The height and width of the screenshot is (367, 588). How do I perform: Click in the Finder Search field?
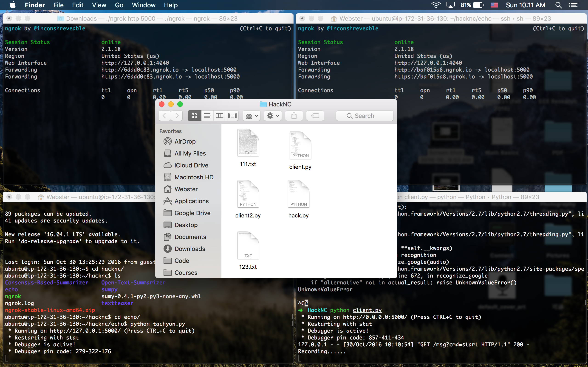365,116
